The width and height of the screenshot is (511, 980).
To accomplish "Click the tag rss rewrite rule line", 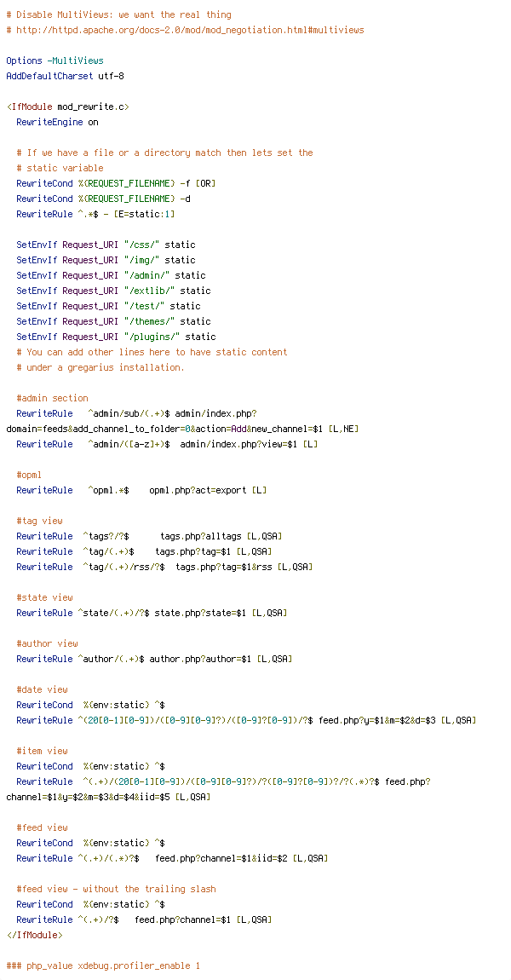I will coord(164,567).
